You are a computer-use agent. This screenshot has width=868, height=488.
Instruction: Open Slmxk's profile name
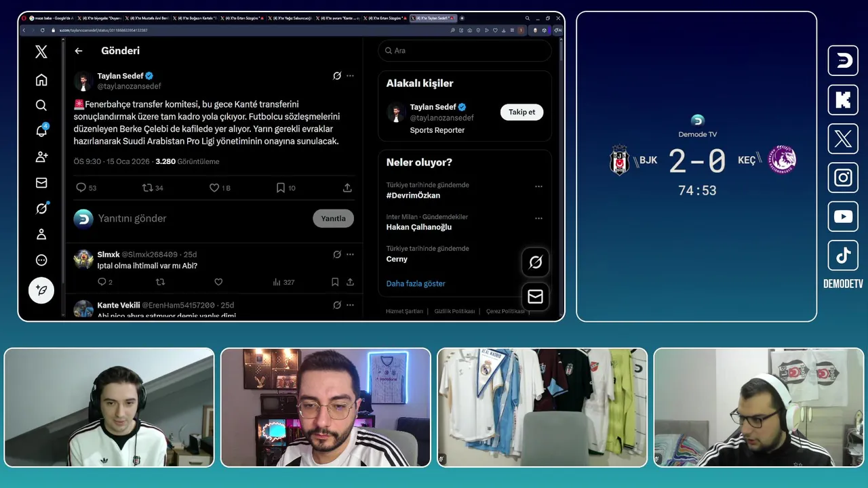pos(108,254)
